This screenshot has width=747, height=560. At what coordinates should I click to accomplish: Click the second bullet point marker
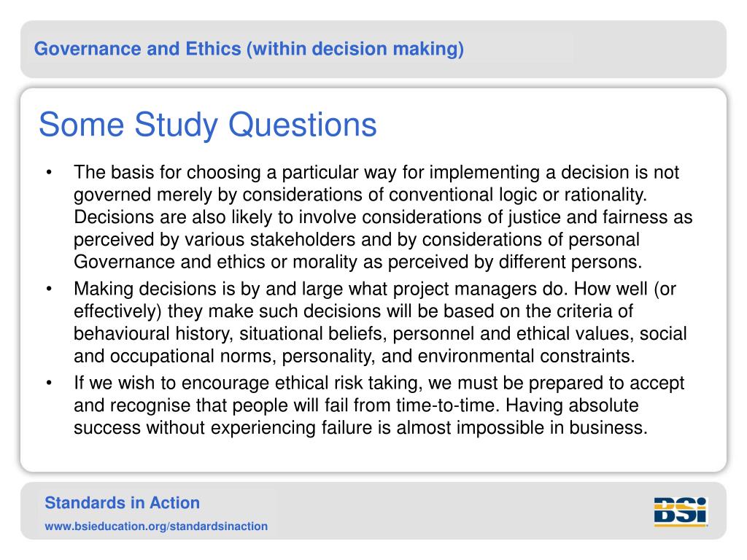pos(49,289)
